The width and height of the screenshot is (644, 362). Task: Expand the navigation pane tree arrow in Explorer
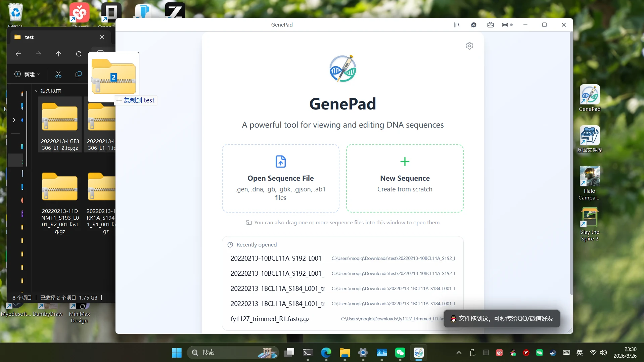14,120
